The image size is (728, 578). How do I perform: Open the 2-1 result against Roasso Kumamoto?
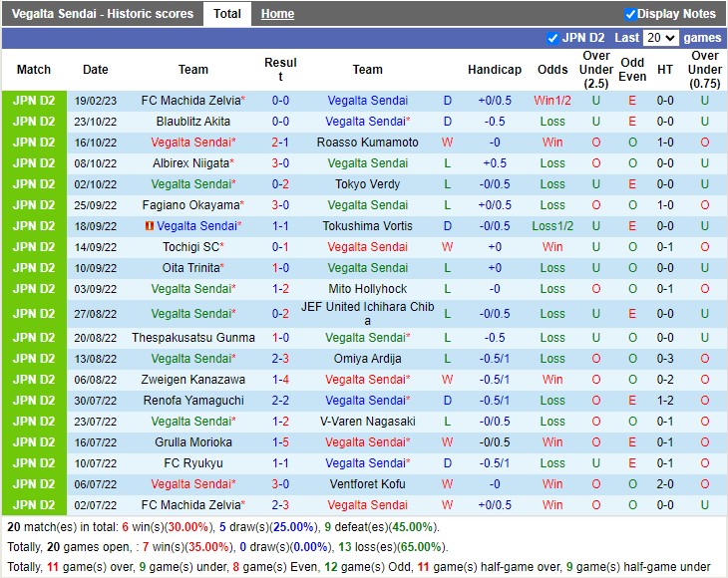(x=280, y=143)
